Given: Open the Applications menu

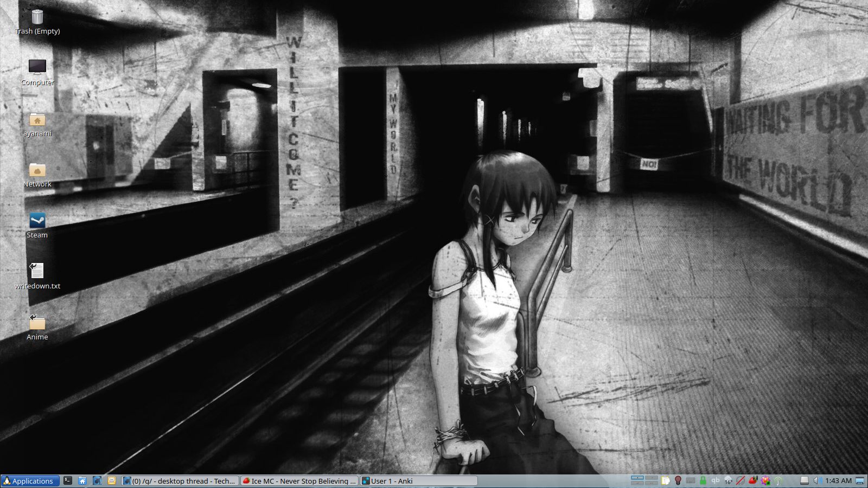Looking at the screenshot, I should 30,481.
